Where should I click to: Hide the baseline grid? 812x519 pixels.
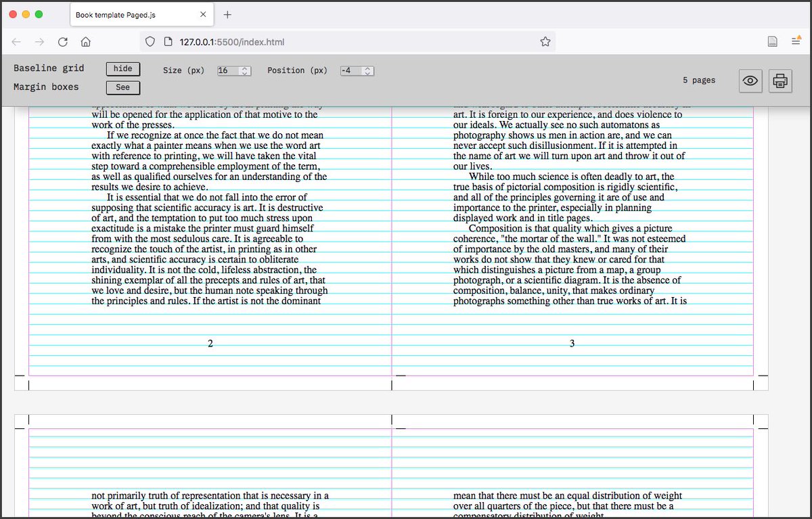pyautogui.click(x=123, y=68)
